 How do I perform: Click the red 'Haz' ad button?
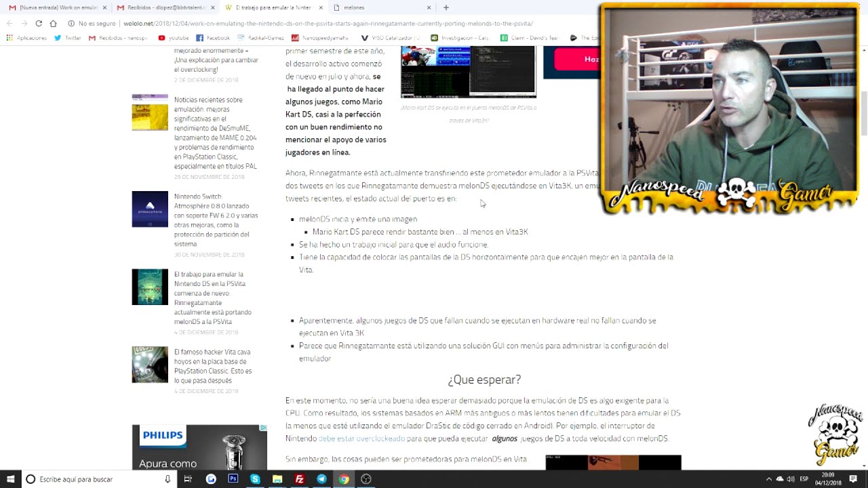[x=576, y=59]
